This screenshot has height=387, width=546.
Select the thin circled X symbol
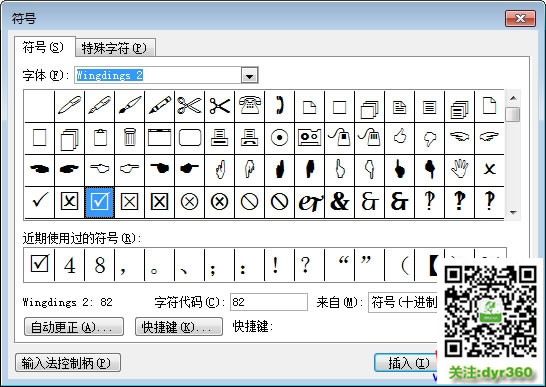[189, 202]
